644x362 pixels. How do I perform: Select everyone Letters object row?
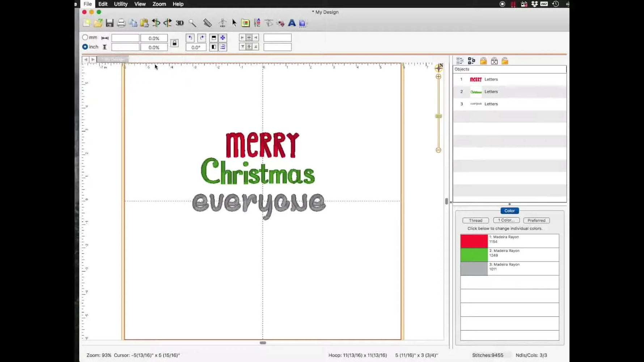510,104
